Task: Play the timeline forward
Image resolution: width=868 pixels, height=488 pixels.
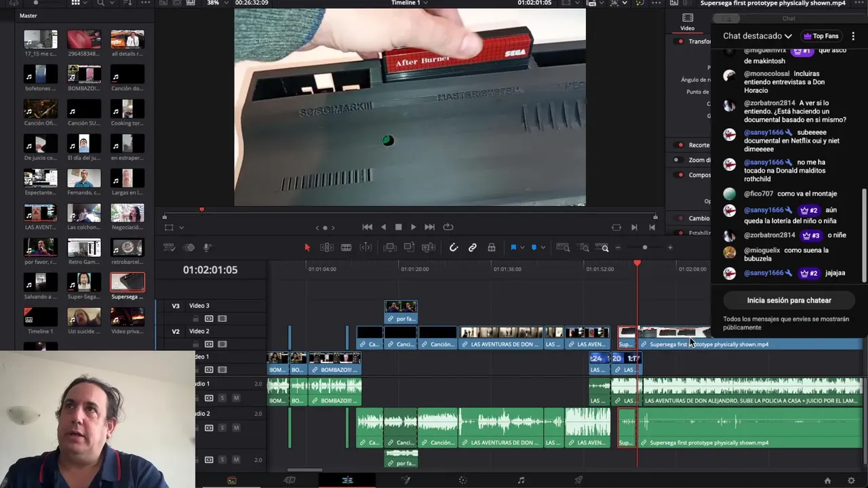Action: click(x=413, y=227)
